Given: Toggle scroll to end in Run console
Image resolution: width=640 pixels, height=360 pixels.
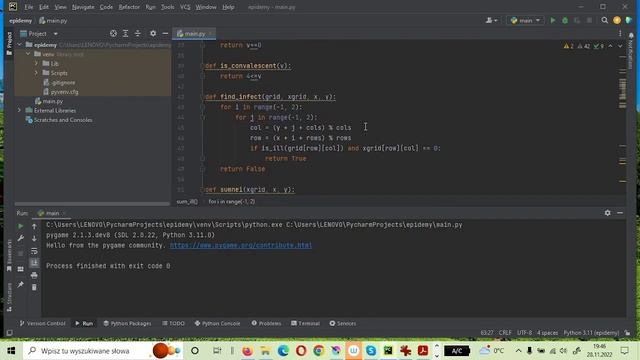Looking at the screenshot, I should coord(34,263).
